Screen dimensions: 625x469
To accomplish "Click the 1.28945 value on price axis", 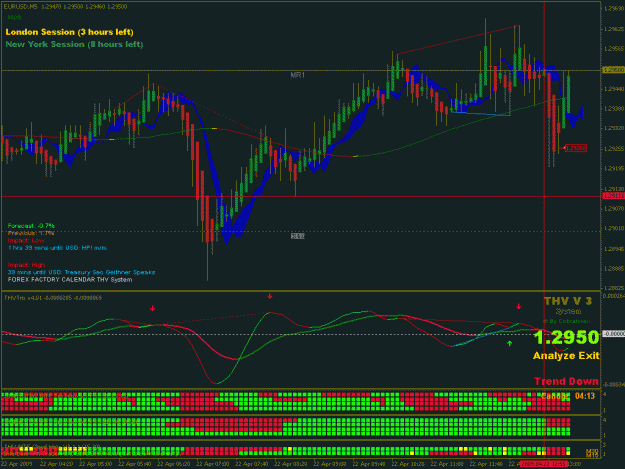I will coord(613,249).
